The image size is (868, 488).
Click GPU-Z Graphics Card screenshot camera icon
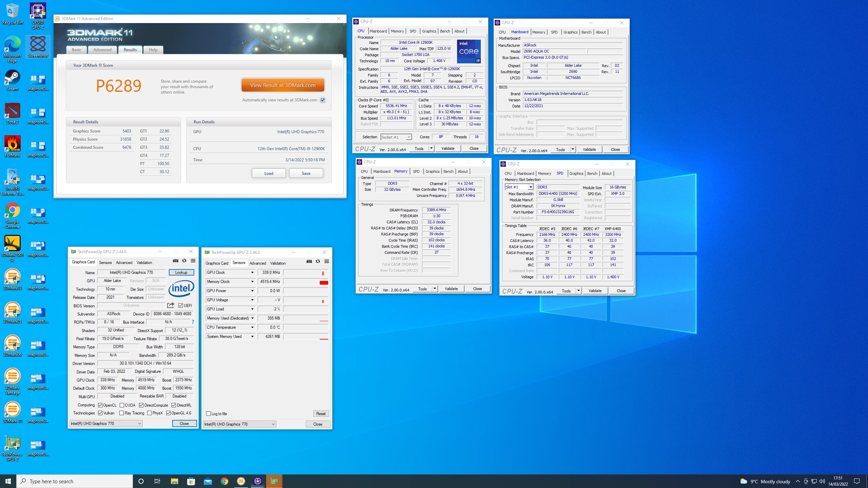click(x=175, y=261)
